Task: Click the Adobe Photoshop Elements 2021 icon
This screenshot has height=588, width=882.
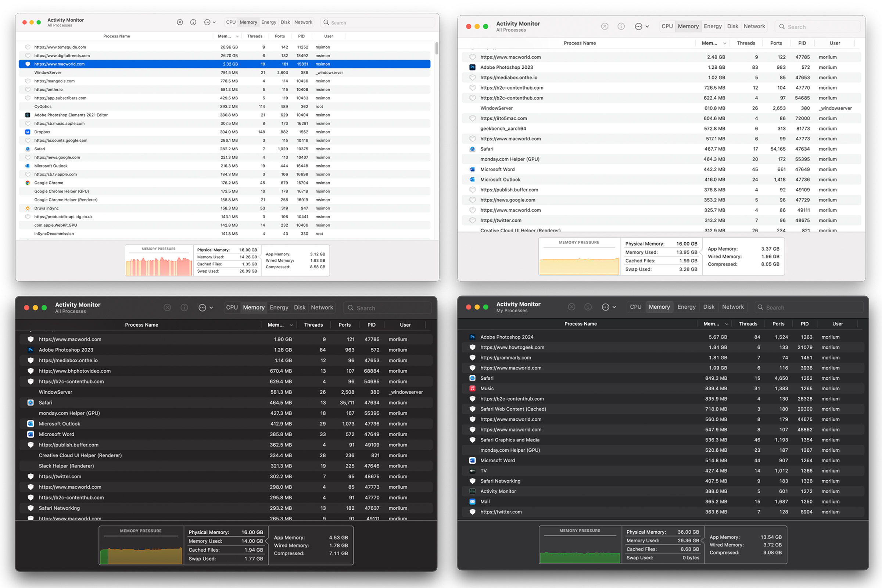Action: click(28, 115)
